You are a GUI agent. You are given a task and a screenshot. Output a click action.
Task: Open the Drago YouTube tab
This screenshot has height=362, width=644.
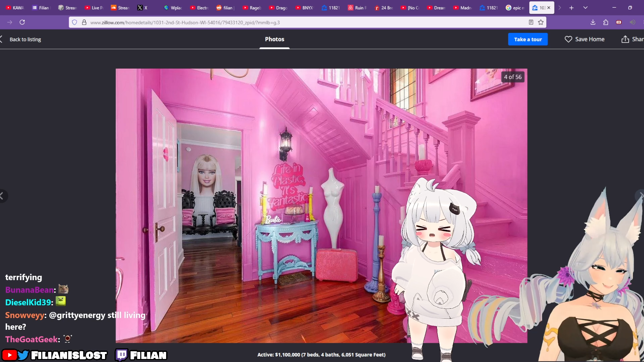pos(279,8)
